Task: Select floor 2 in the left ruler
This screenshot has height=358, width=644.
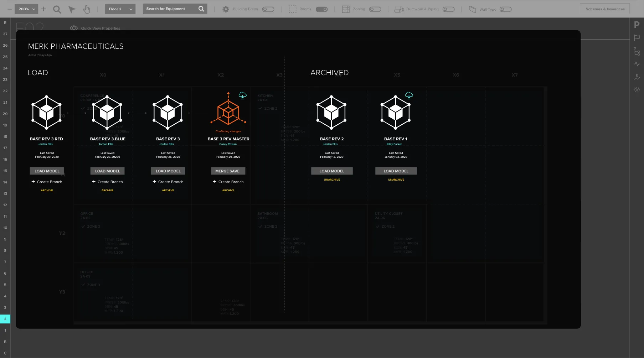Action: tap(5, 319)
